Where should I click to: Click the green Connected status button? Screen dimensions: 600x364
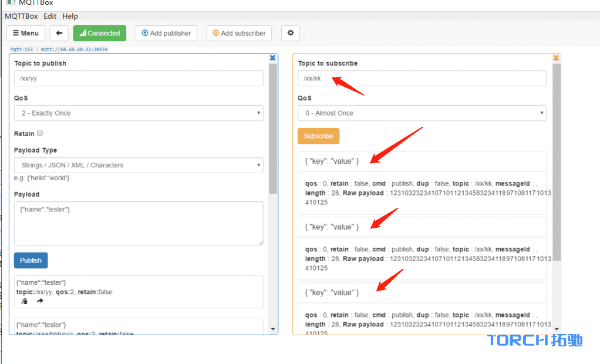99,33
